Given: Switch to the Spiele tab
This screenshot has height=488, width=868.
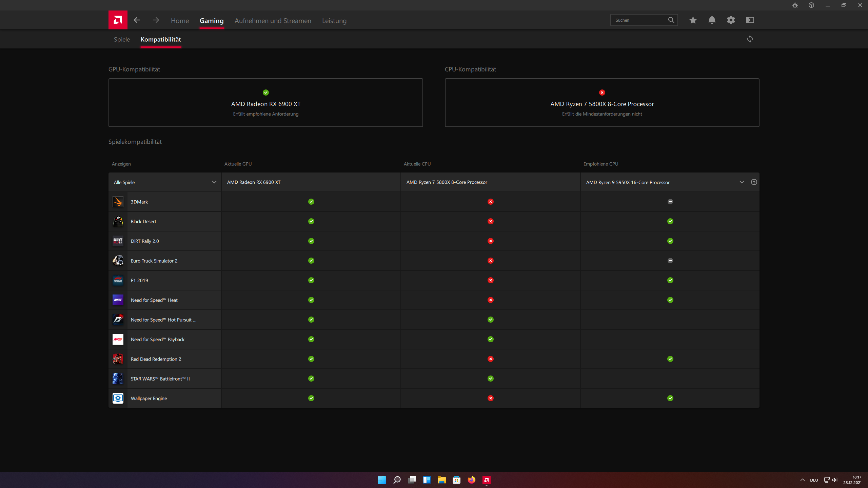Looking at the screenshot, I should (x=122, y=39).
